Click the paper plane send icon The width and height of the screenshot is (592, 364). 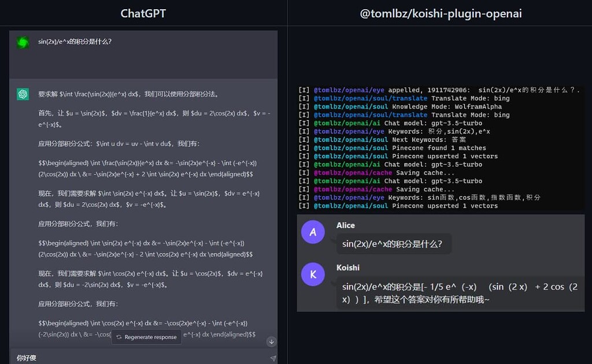pos(273,358)
